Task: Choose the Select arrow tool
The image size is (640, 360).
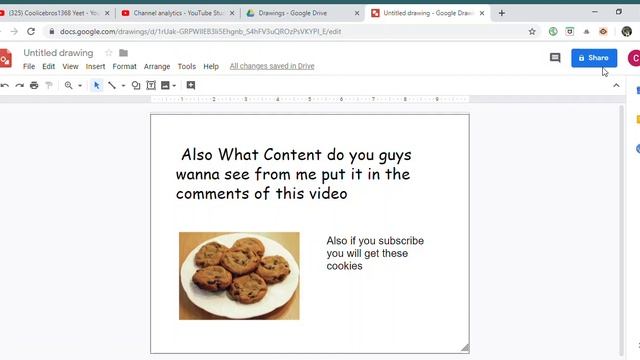Action: tap(97, 85)
